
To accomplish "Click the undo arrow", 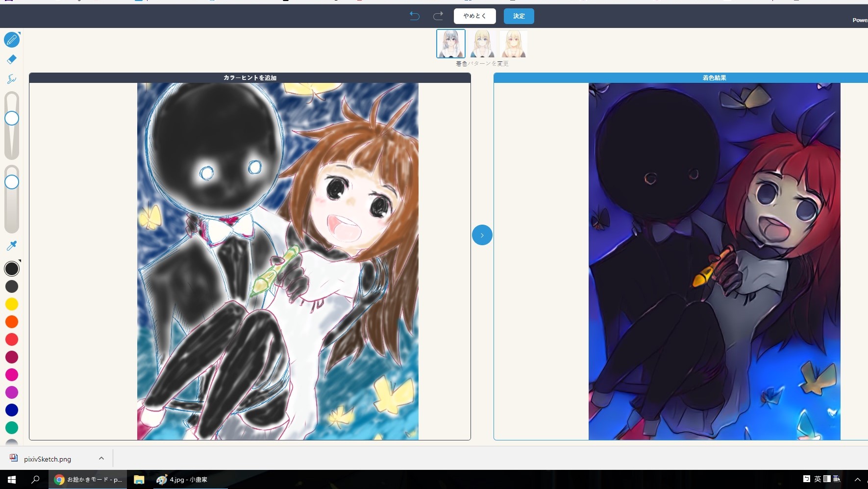I will [x=414, y=16].
